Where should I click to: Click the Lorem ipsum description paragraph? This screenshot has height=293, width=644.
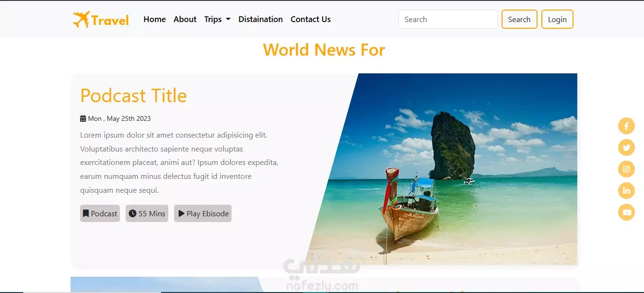point(179,163)
